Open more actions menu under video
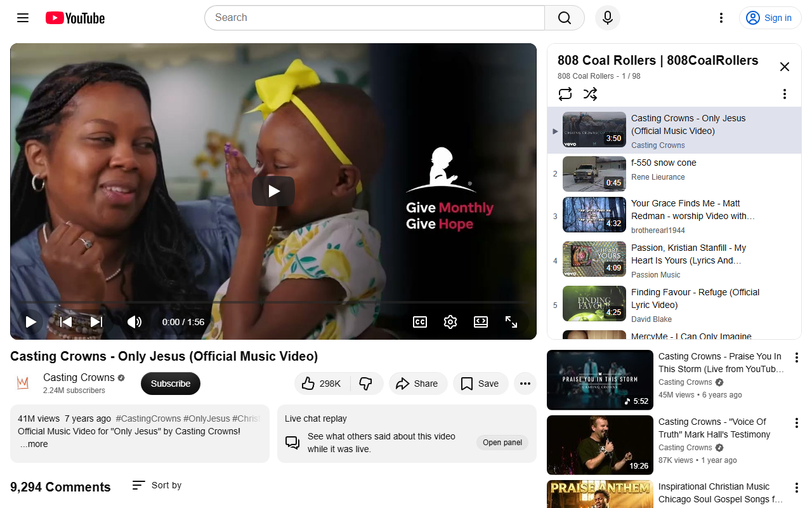This screenshot has height=508, width=812. [x=525, y=384]
